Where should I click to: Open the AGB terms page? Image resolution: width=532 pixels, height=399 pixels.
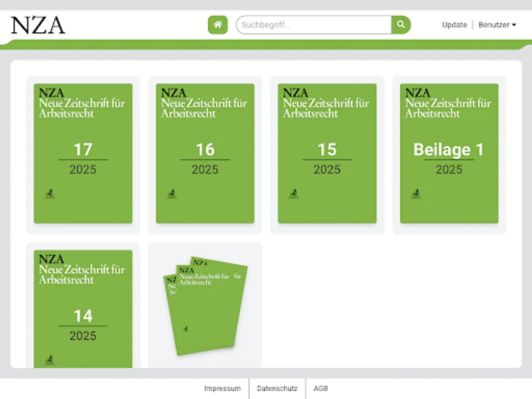(321, 388)
